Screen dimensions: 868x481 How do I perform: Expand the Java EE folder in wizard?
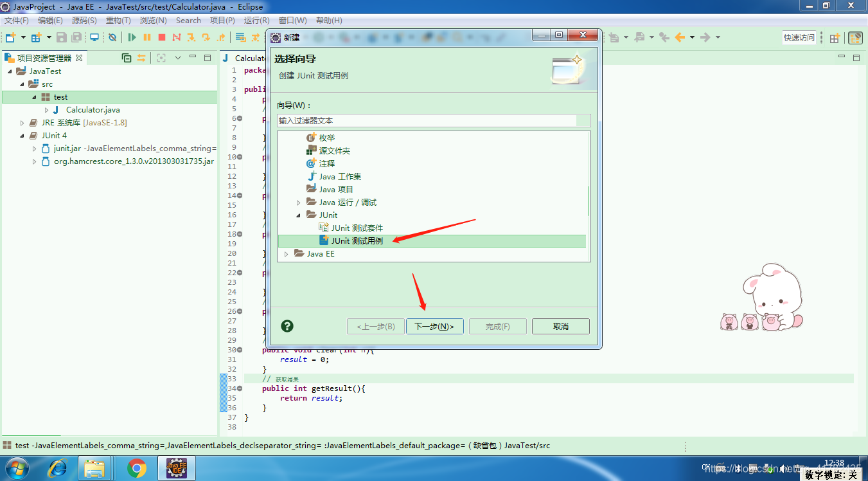pos(286,254)
